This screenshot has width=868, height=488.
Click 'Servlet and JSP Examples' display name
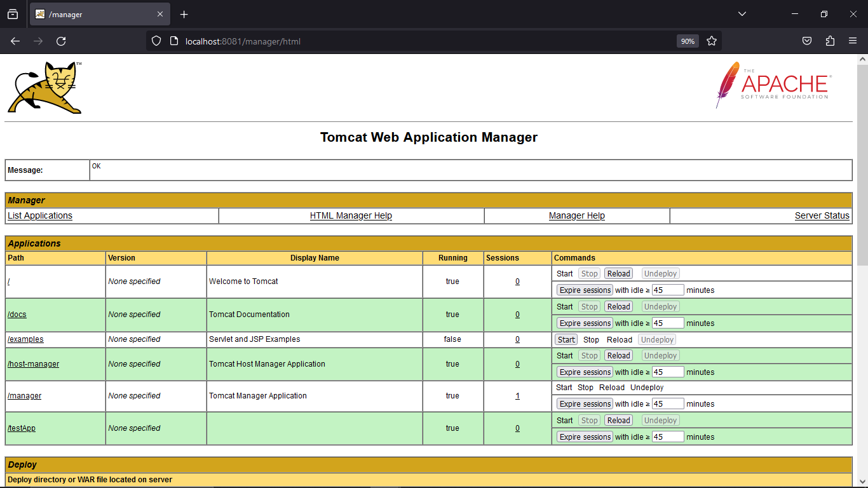[x=254, y=339]
